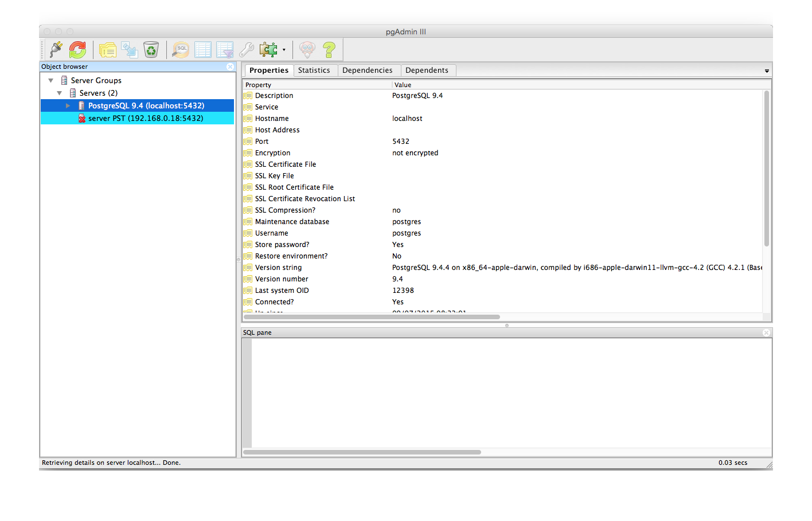Click the Service row property icon
This screenshot has height=521, width=812.
pyautogui.click(x=248, y=107)
